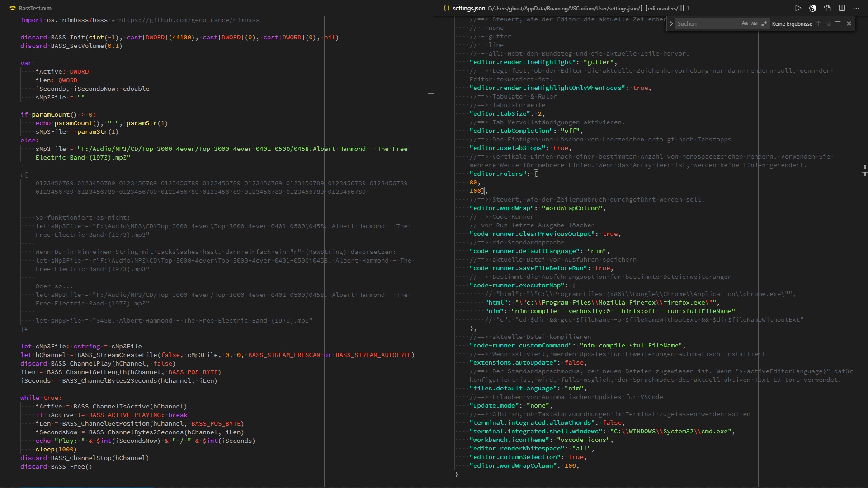
Task: Open the editor more actions menu
Action: click(x=856, y=8)
